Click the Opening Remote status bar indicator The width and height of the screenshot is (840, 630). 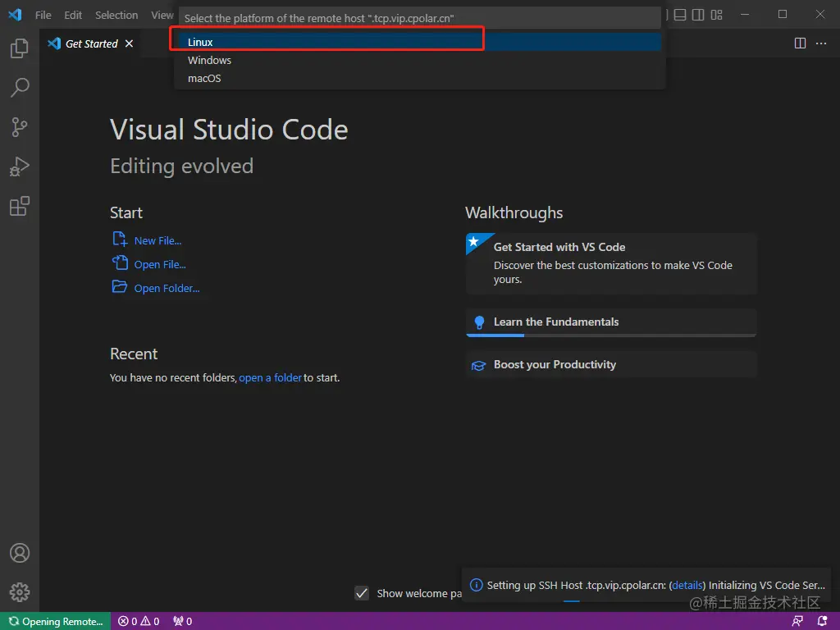(x=56, y=621)
